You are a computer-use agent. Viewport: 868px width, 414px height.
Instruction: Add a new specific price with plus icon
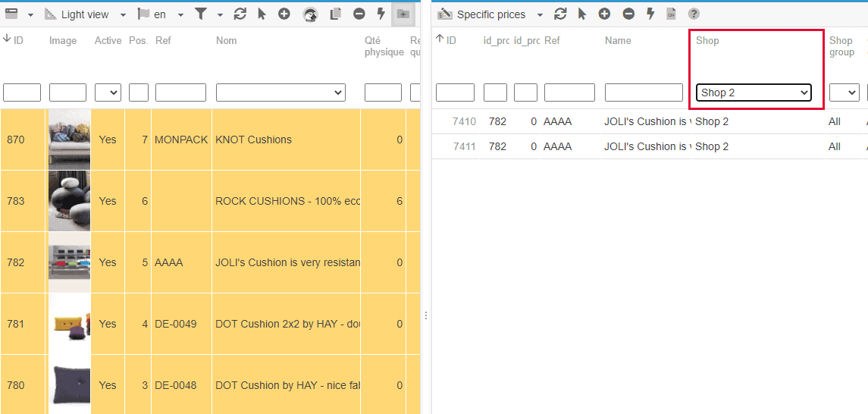604,14
